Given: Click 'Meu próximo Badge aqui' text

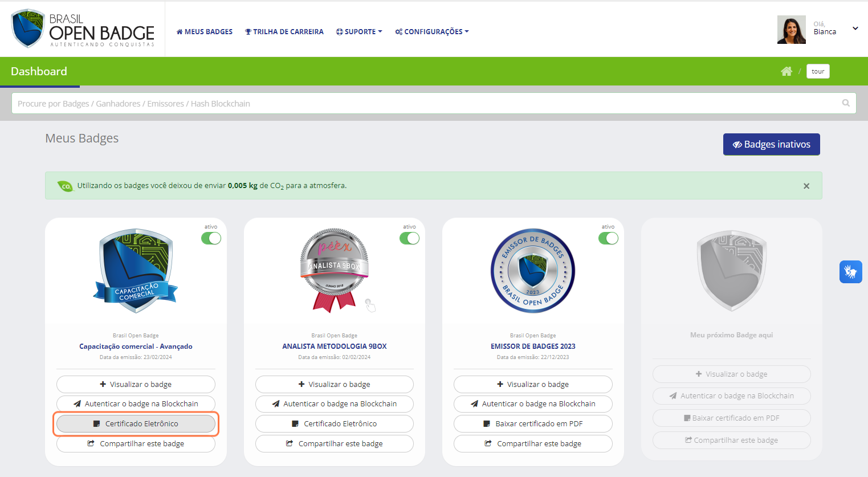Looking at the screenshot, I should [732, 335].
